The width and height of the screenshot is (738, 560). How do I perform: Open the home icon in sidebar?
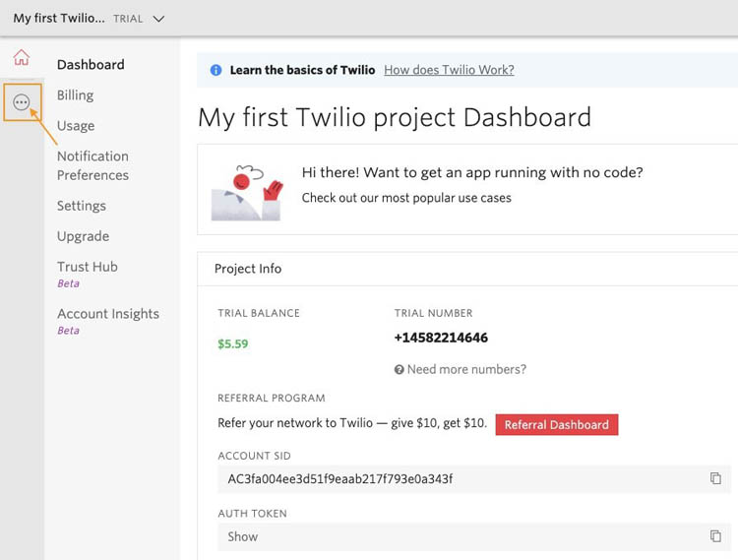tap(22, 57)
